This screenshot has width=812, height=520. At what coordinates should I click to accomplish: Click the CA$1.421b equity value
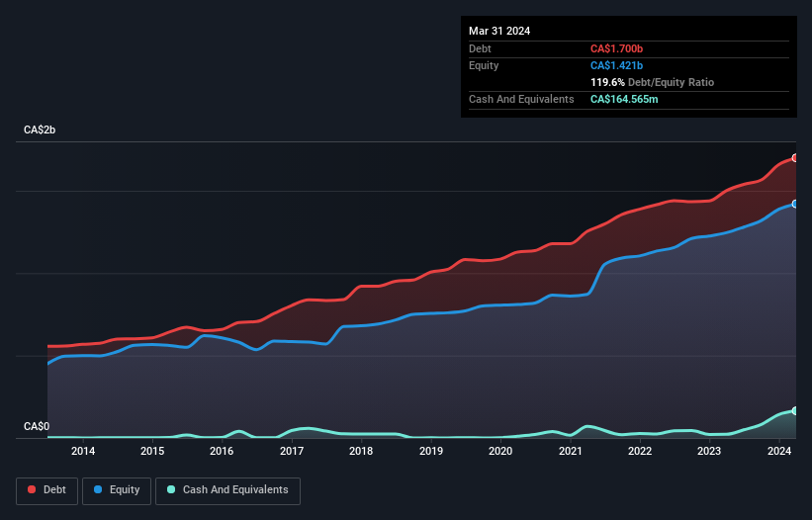click(616, 65)
